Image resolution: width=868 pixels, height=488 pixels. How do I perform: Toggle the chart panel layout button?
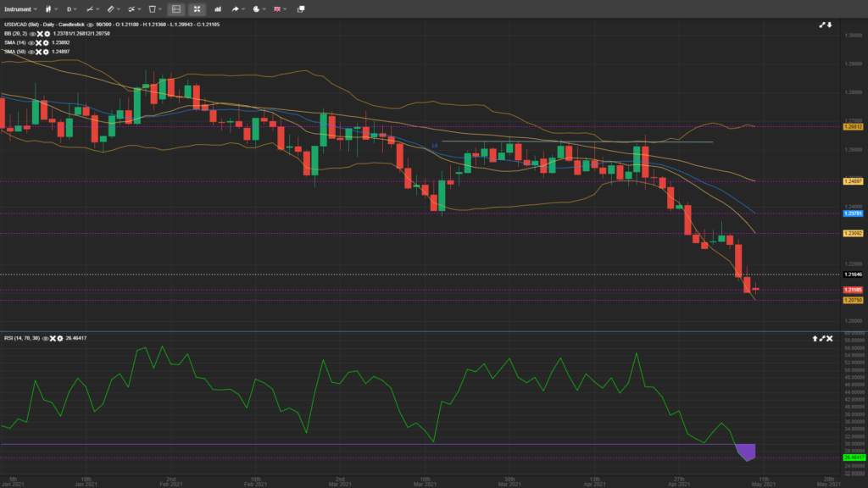176,8
